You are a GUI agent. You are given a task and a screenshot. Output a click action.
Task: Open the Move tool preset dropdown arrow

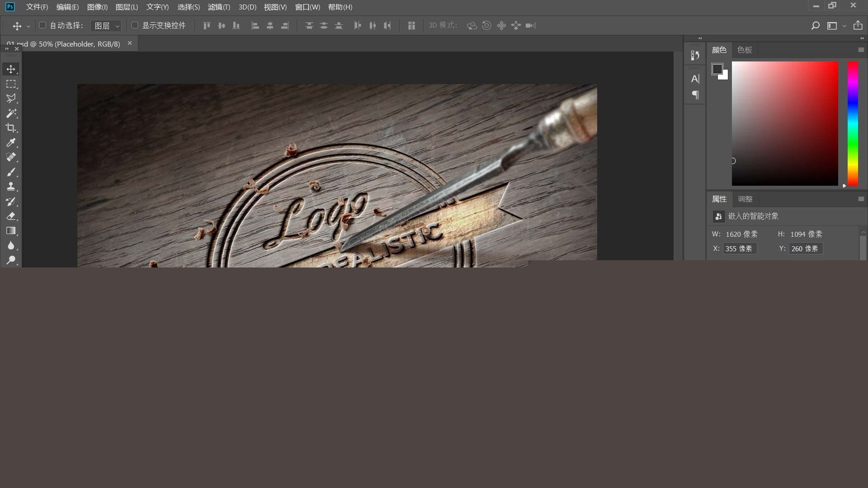[x=28, y=26]
